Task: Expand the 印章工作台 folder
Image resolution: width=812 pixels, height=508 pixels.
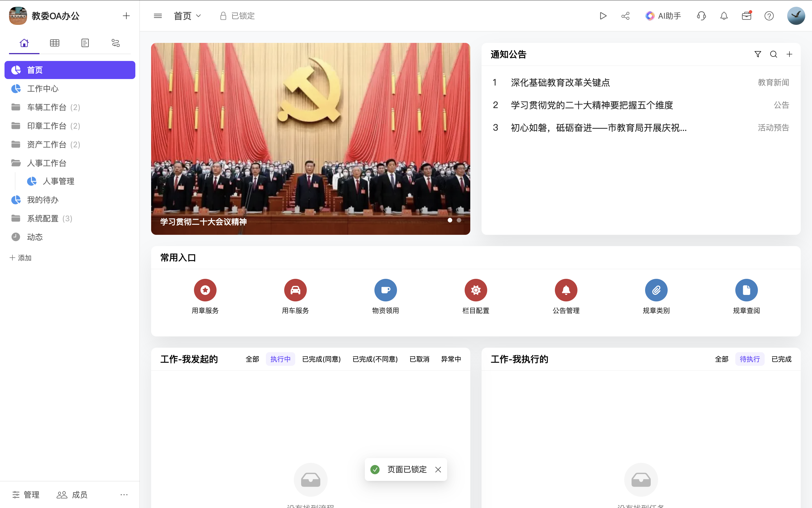Action: (70, 126)
